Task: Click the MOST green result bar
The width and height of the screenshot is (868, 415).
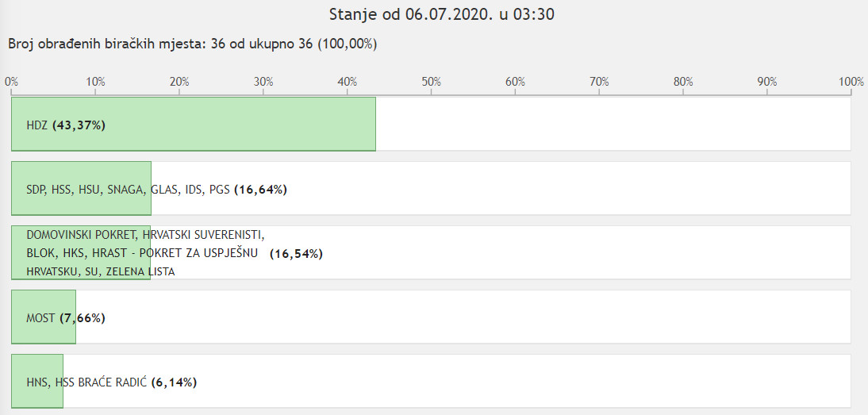Action: click(44, 317)
